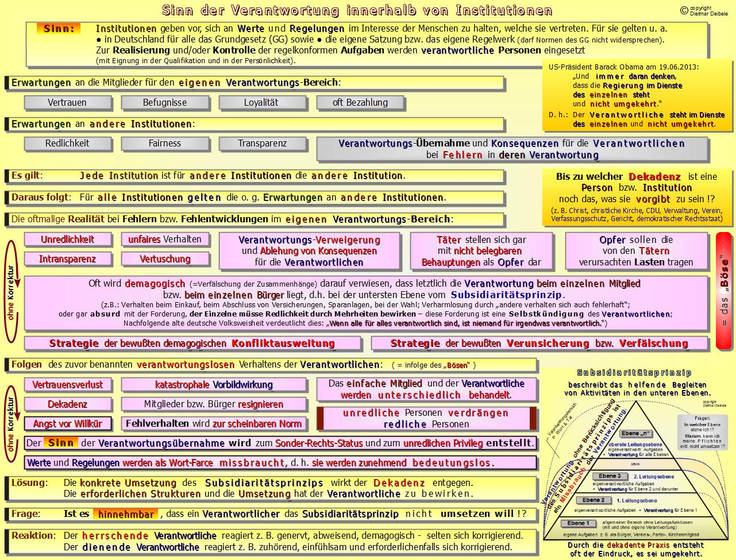This screenshot has height=560, width=736.
Task: Click the "Erwartungen an die Mitglieder" header bar
Action: [x=255, y=83]
